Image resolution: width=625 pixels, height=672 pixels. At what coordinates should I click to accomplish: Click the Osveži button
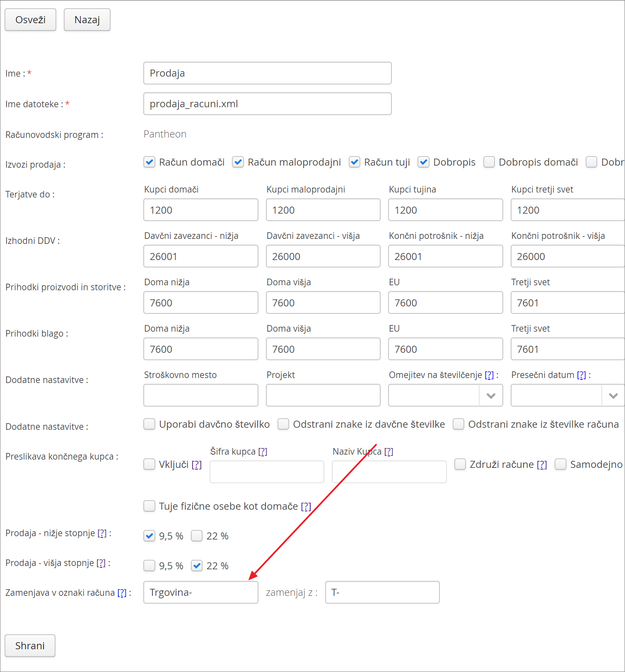click(x=30, y=20)
